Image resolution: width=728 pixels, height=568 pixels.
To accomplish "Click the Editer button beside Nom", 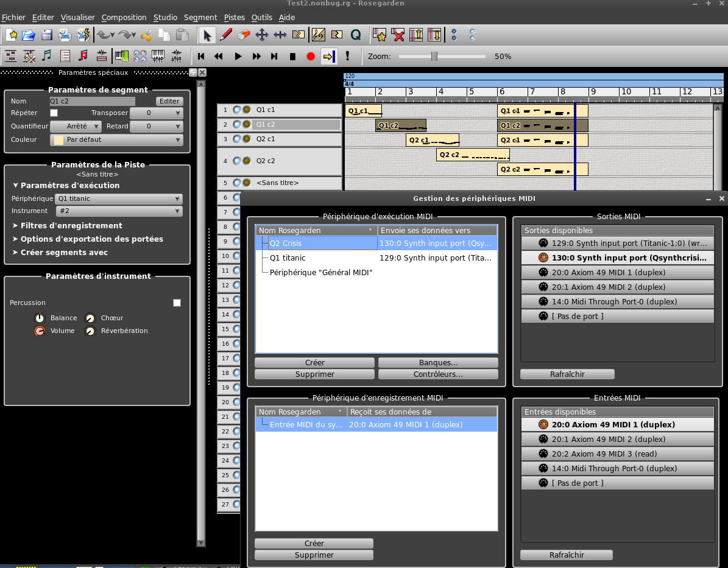I will point(169,101).
